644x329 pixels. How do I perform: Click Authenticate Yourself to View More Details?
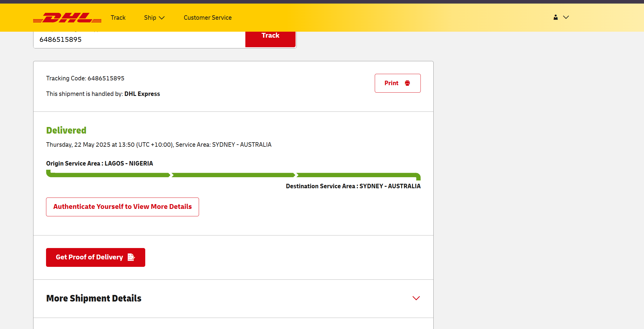pos(123,207)
